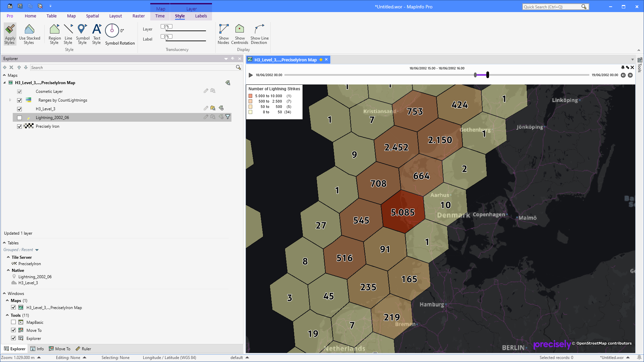Switch to the Labels ribbon tab
Viewport: 644px width, 362px height.
tap(201, 16)
